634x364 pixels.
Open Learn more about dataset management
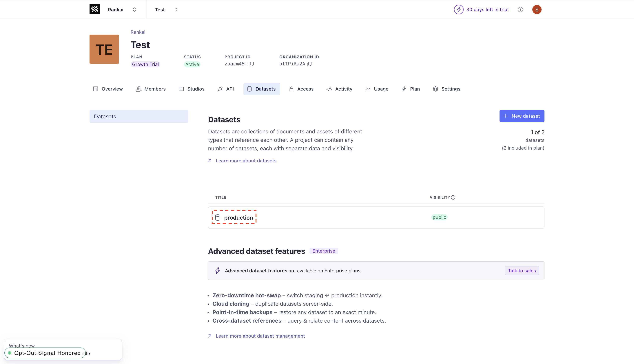pos(260,336)
